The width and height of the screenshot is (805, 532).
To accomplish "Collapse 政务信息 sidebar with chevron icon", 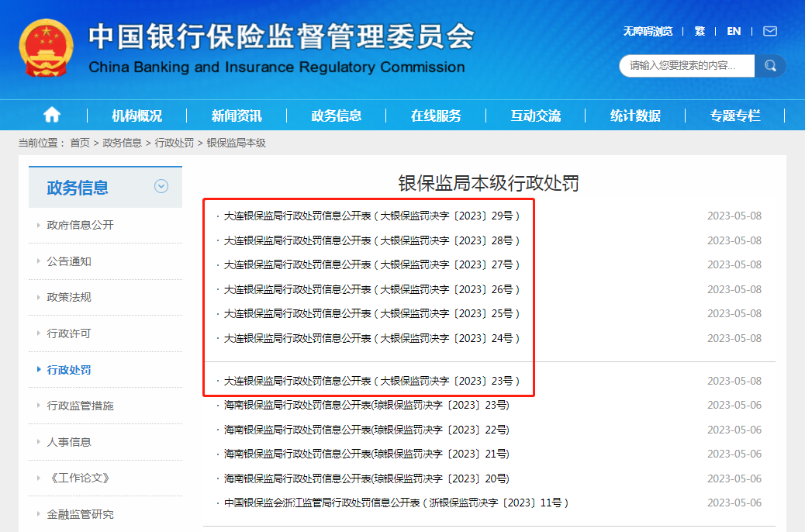I will click(161, 186).
